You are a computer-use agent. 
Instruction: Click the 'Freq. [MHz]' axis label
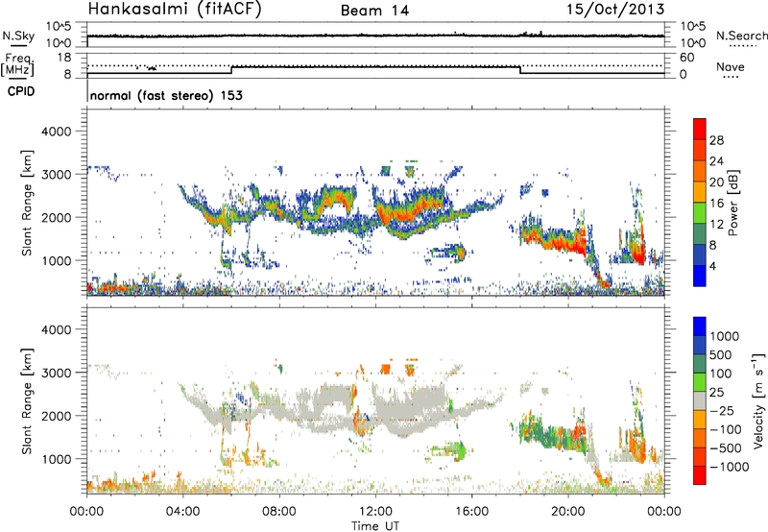18,65
